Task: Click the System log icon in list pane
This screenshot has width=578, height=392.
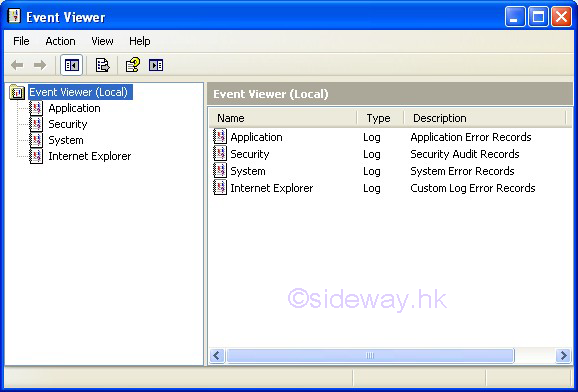Action: [220, 171]
